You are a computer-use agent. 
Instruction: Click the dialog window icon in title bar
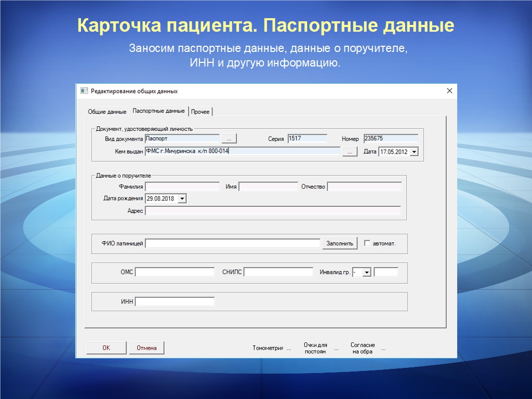(x=84, y=91)
